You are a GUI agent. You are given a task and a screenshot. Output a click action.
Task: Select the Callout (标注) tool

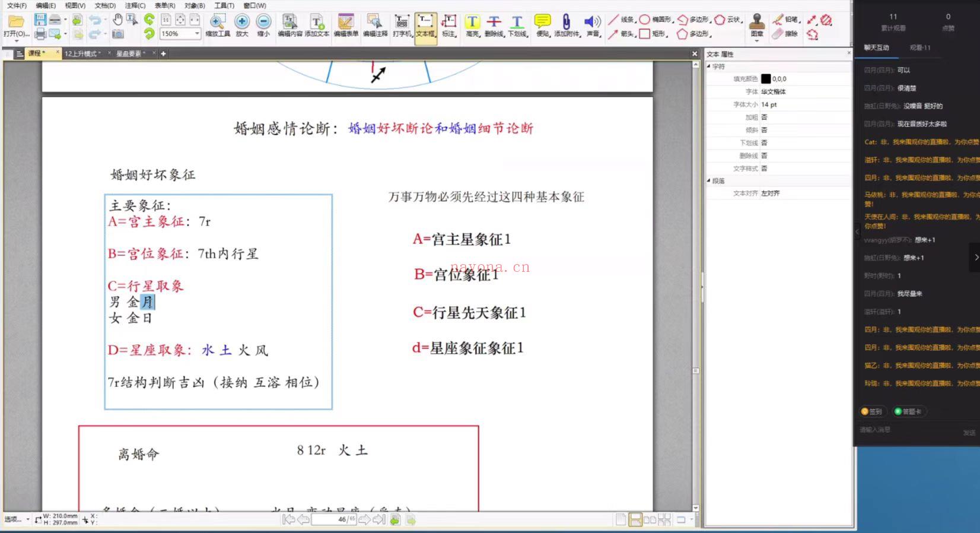(449, 26)
